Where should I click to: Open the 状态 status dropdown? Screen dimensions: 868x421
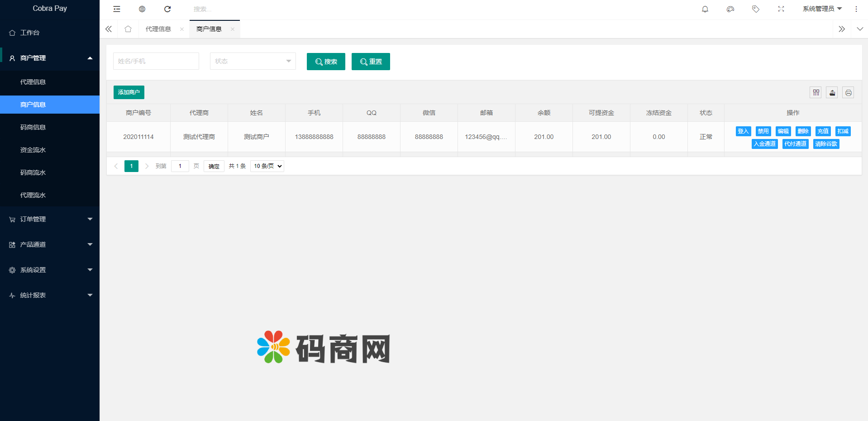pyautogui.click(x=253, y=61)
